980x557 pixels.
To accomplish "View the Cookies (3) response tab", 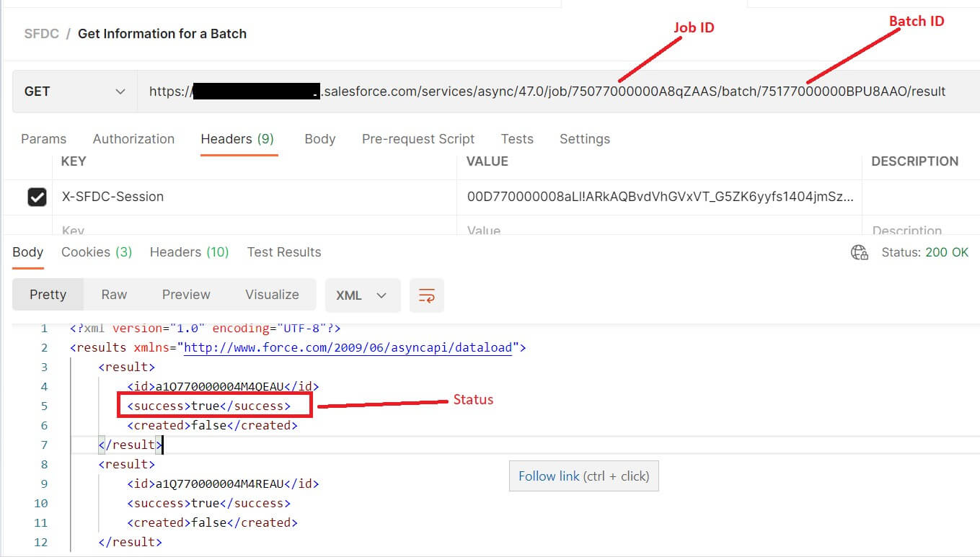I will pos(96,251).
